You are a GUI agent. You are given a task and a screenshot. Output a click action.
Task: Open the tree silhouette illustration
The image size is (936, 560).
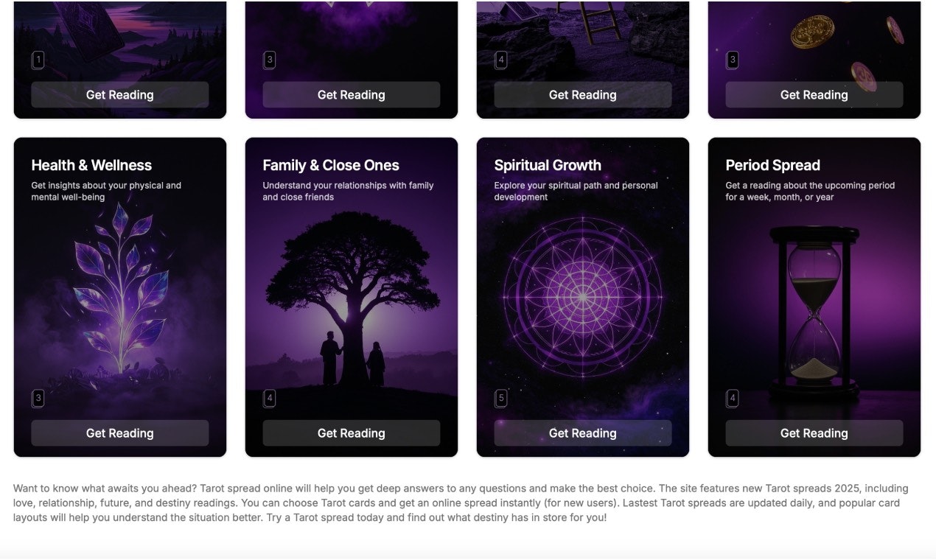352,298
